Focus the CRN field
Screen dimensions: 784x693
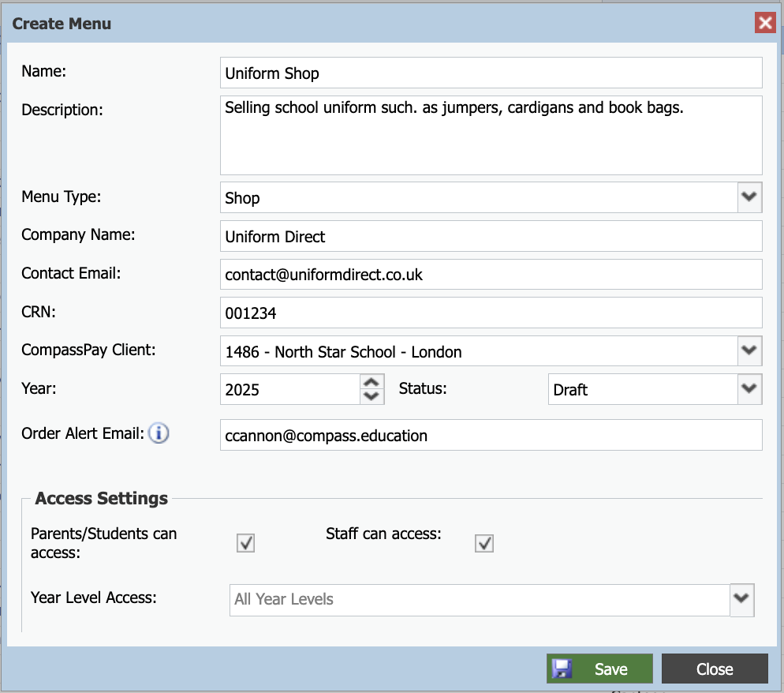491,313
